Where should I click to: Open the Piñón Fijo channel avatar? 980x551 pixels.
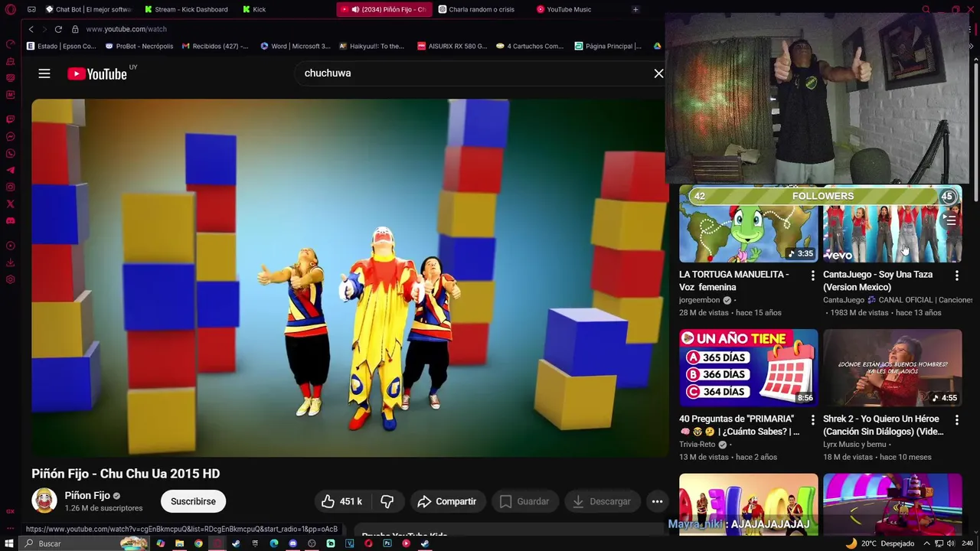tap(44, 501)
